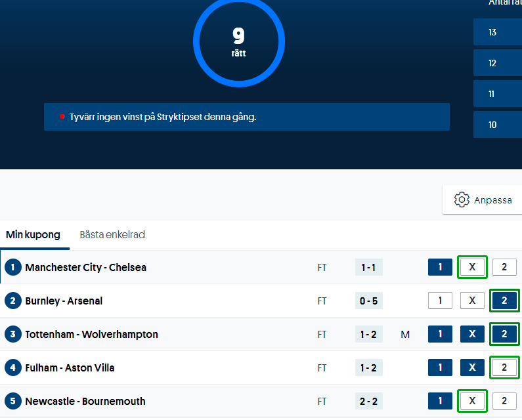
Task: Open Burnley - Arsenal match details
Action: click(x=64, y=301)
